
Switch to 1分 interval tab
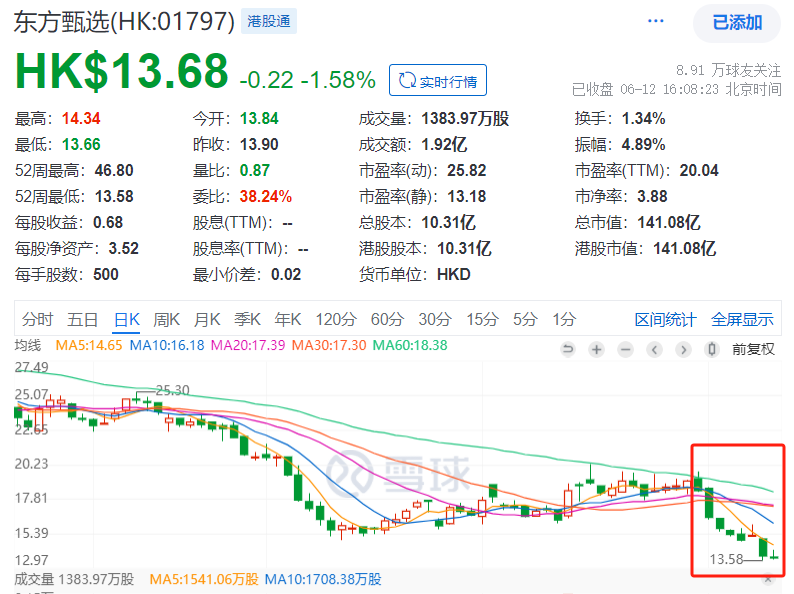[x=564, y=320]
